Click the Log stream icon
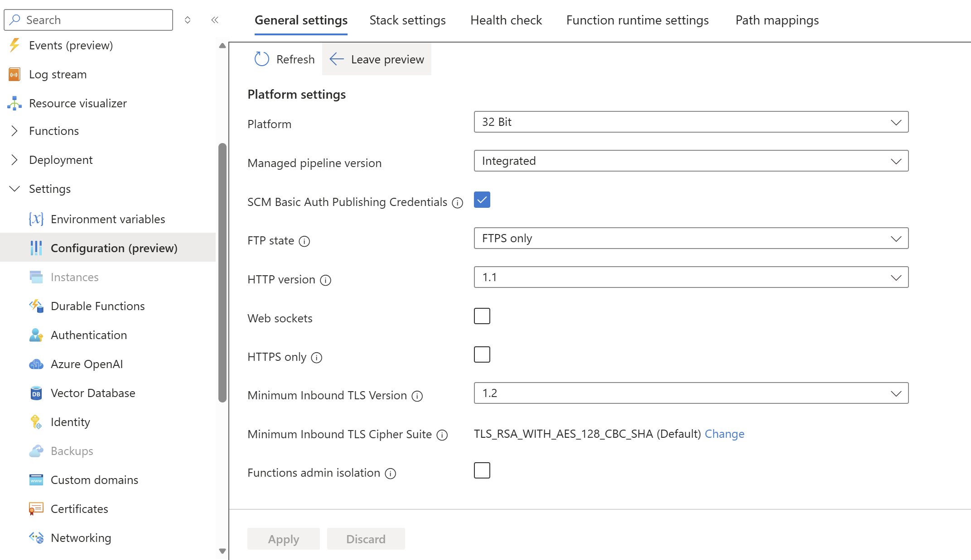The width and height of the screenshot is (971, 560). pyautogui.click(x=14, y=74)
